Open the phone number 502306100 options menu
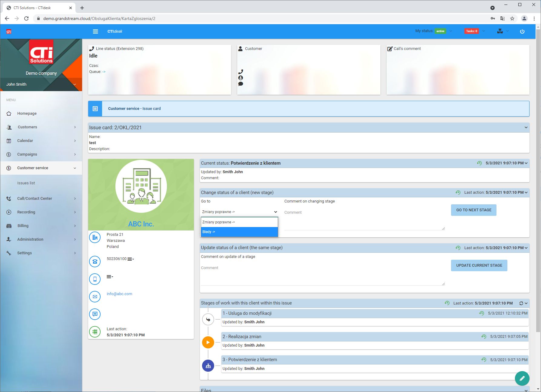This screenshot has width=541, height=392. pos(131,259)
